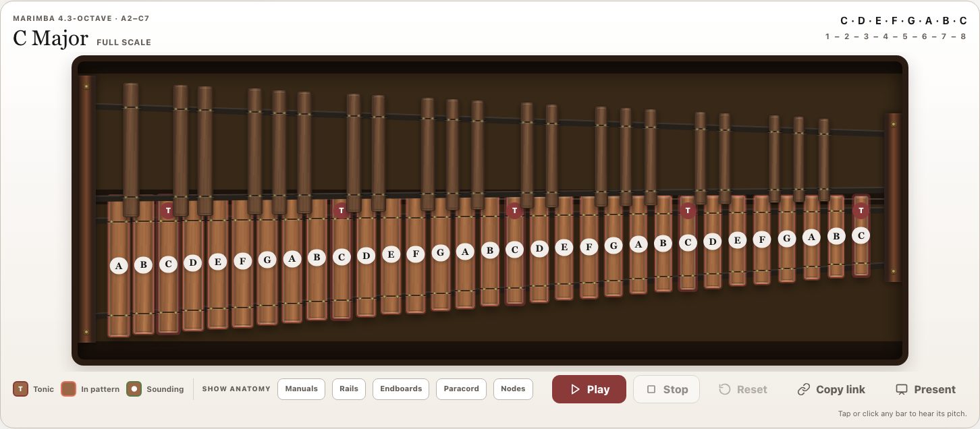
Task: Strike the third C bar (C5 tonic)
Action: point(515,250)
